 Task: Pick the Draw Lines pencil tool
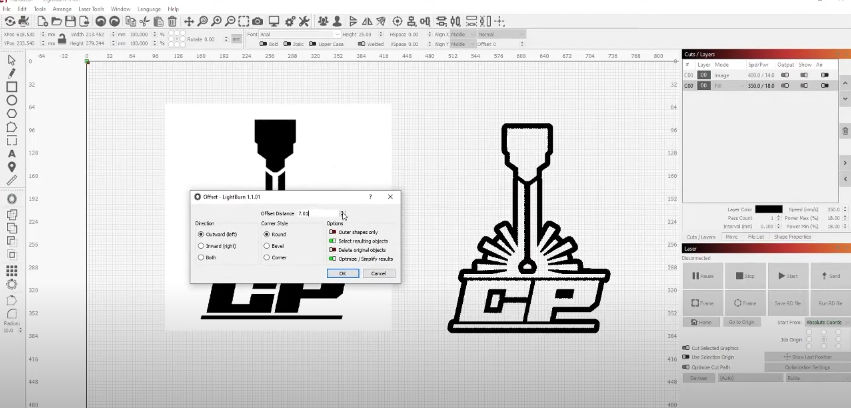(x=11, y=73)
